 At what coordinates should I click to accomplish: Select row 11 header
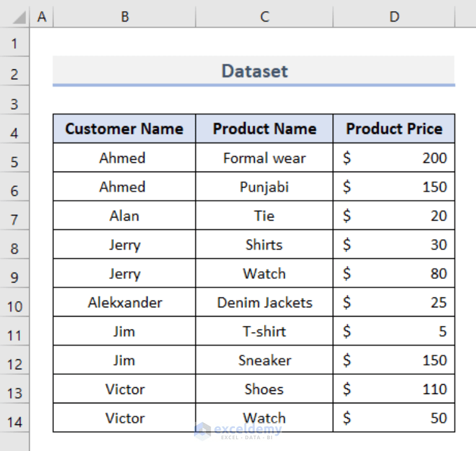(x=14, y=331)
